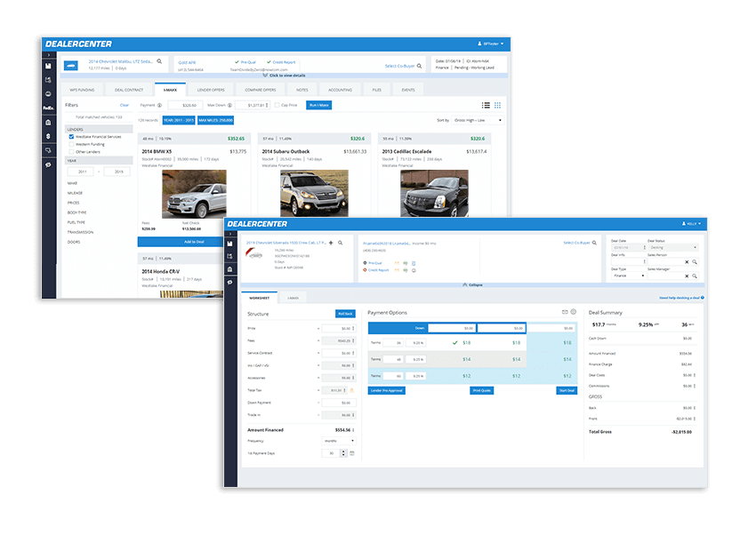Click the Roll Back button

(x=345, y=314)
